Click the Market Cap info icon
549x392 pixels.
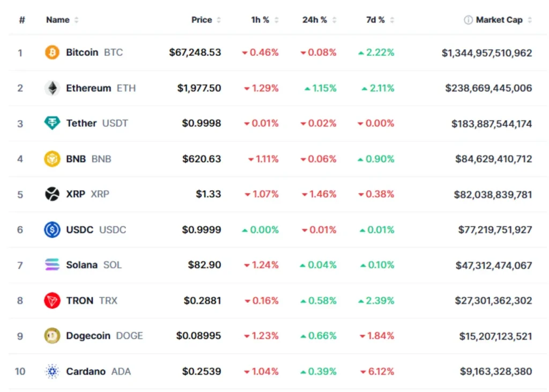point(468,20)
